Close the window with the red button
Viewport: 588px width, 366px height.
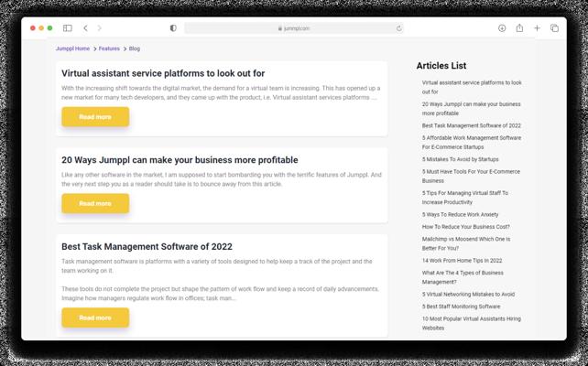point(33,28)
